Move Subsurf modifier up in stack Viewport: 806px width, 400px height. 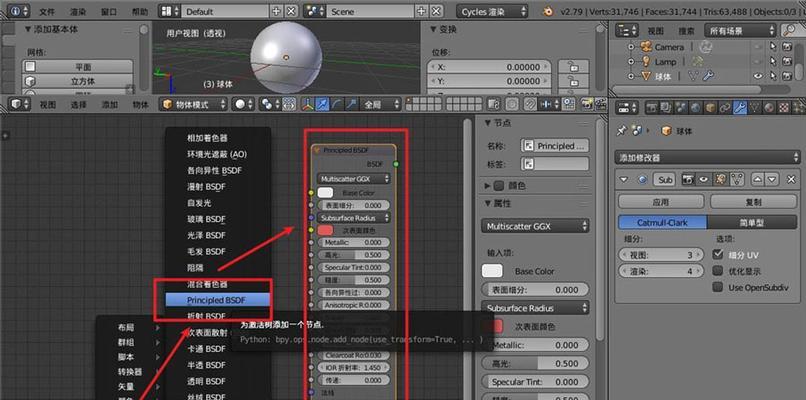pyautogui.click(x=757, y=179)
